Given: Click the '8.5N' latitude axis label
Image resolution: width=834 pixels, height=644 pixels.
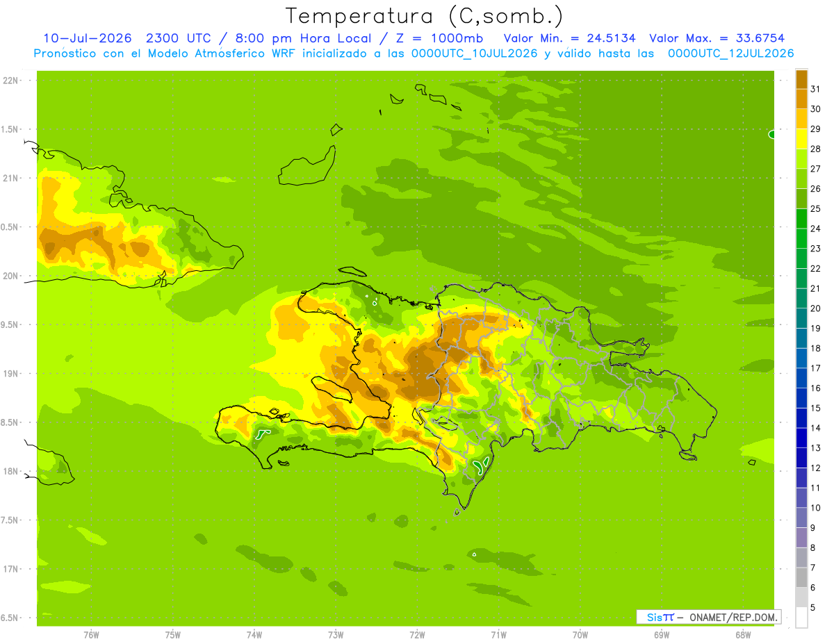Looking at the screenshot, I should 10,422.
